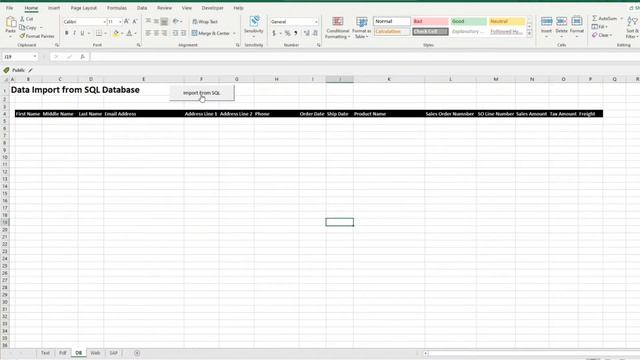Screen dimensions: 640x360
Task: Increase the cell indent
Action: (x=183, y=33)
